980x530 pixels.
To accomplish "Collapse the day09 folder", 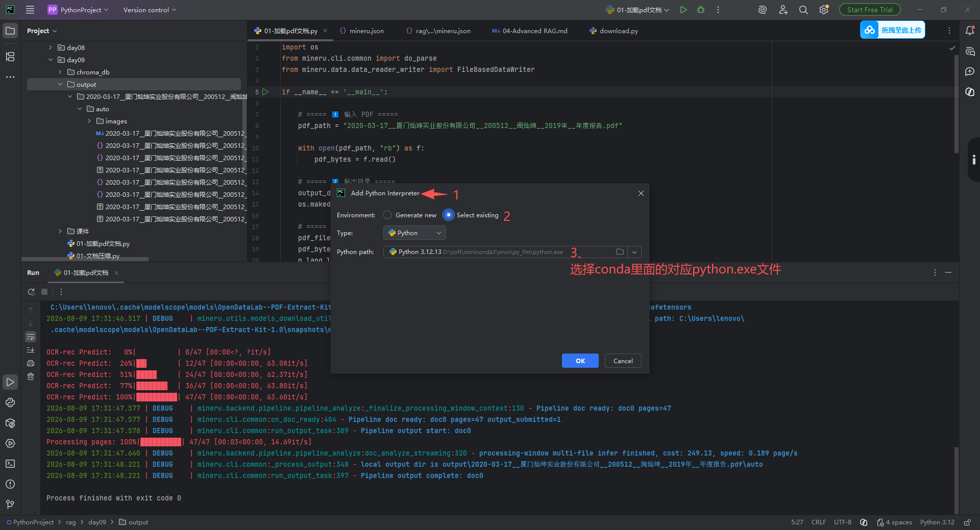I will (50, 60).
